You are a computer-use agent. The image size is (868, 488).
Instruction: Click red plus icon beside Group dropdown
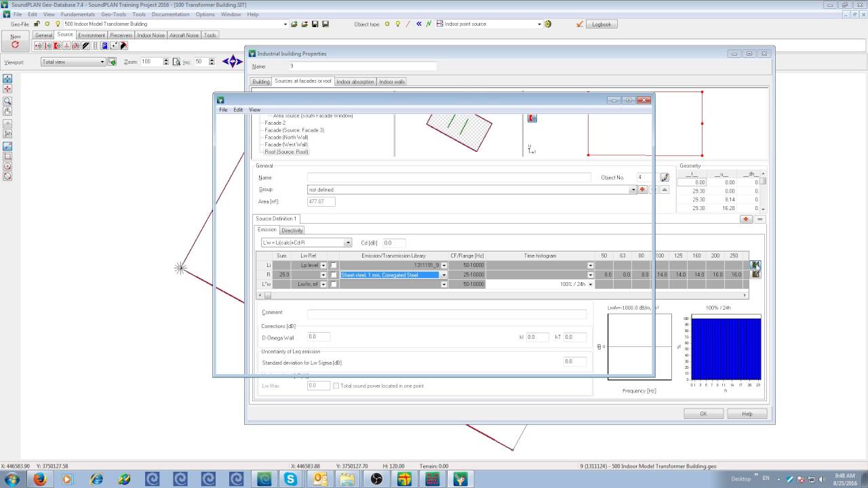642,190
